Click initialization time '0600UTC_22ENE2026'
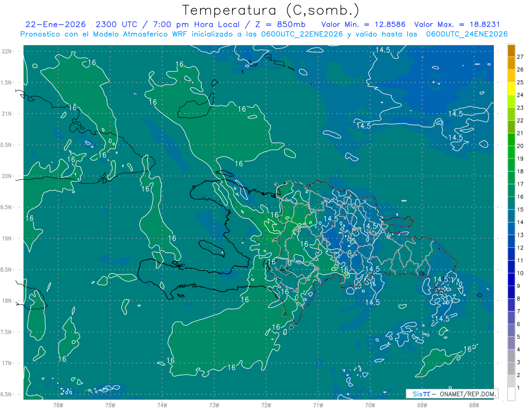Viewport: 532px width, 411px height. point(301,34)
